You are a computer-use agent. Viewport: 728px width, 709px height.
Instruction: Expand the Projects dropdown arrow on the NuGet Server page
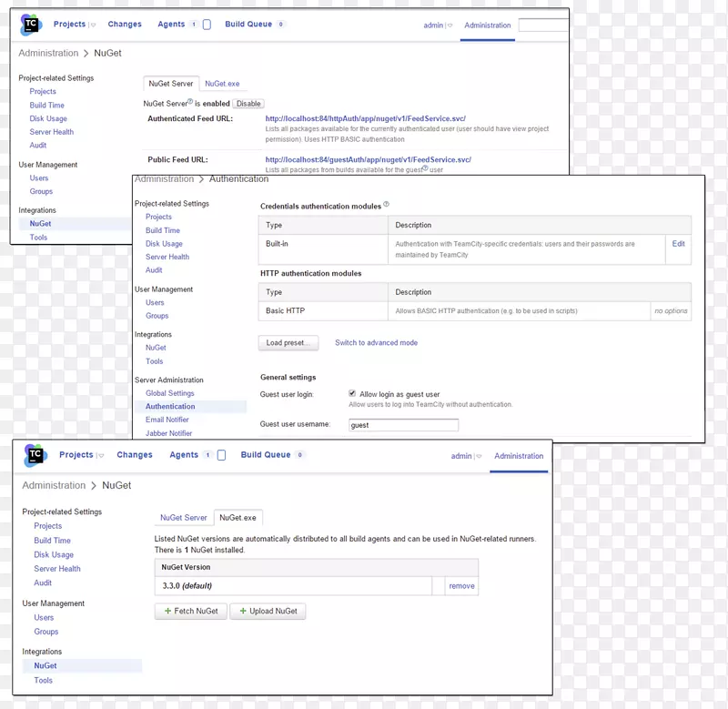tap(93, 25)
